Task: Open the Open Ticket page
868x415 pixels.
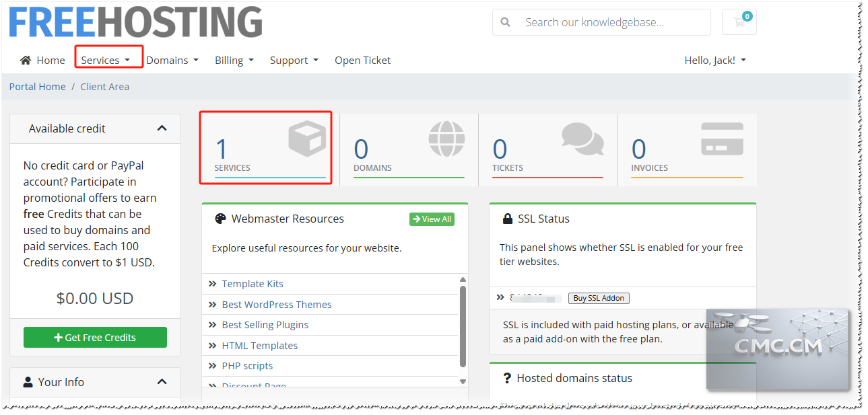Action: pos(362,60)
